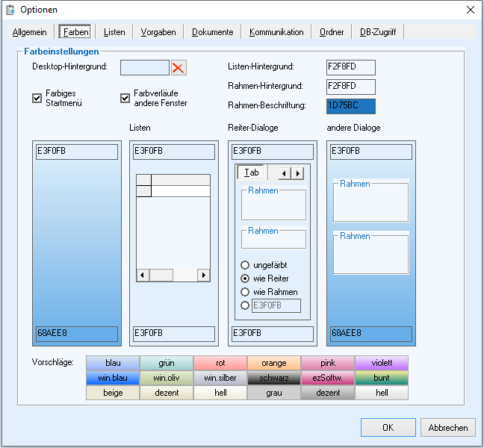Apply the ezSoftw. color scheme

coord(328,378)
